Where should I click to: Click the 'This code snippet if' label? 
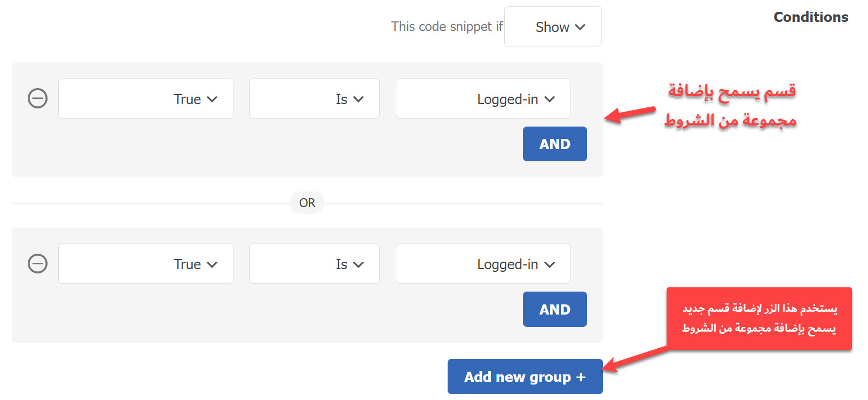coord(447,26)
